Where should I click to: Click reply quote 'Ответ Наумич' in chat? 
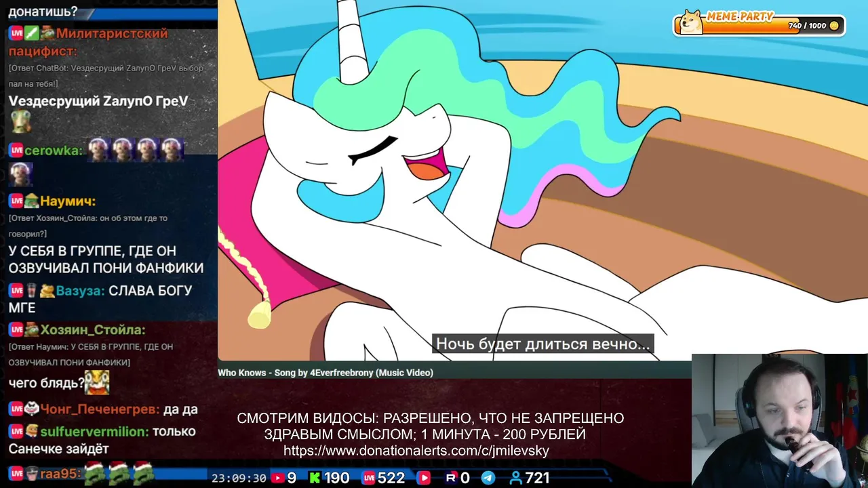coord(91,354)
